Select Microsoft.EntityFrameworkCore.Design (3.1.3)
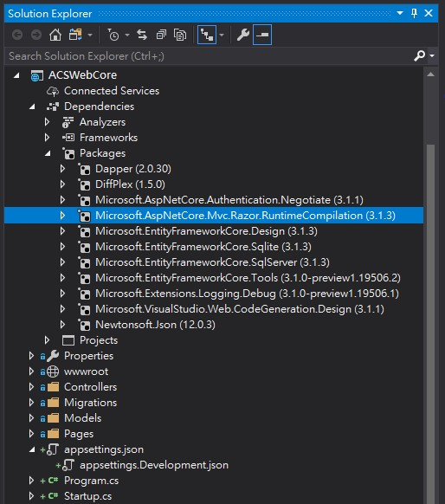 (206, 231)
